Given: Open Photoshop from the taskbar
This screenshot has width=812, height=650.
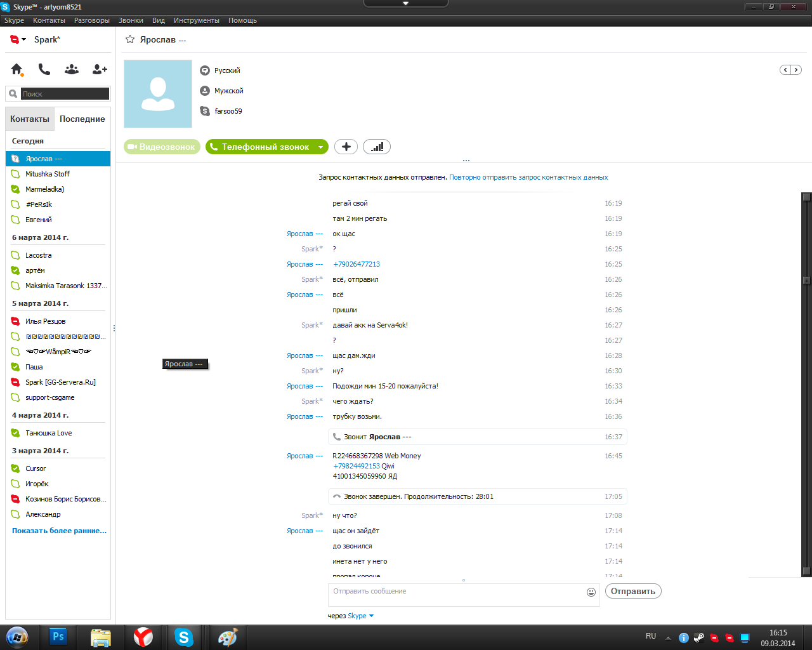Looking at the screenshot, I should (58, 637).
